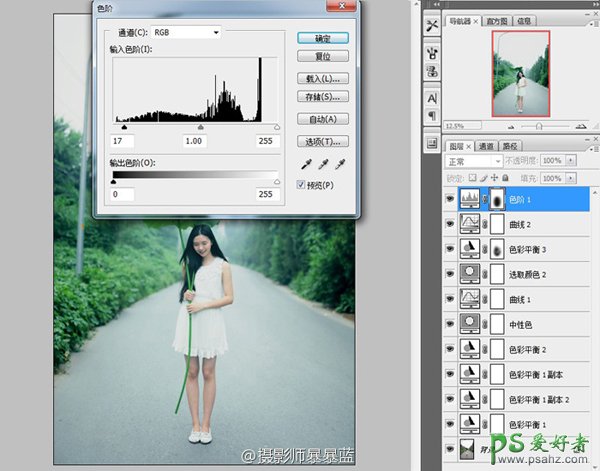The height and width of the screenshot is (471, 600).
Task: Open the 通道 RGB channel dropdown
Action: coord(186,32)
